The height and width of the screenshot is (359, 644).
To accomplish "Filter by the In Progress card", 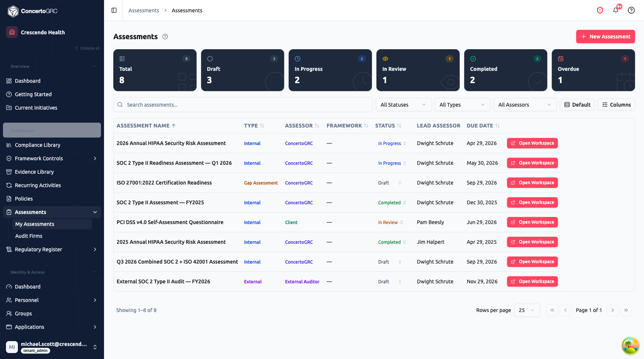I will (x=330, y=70).
